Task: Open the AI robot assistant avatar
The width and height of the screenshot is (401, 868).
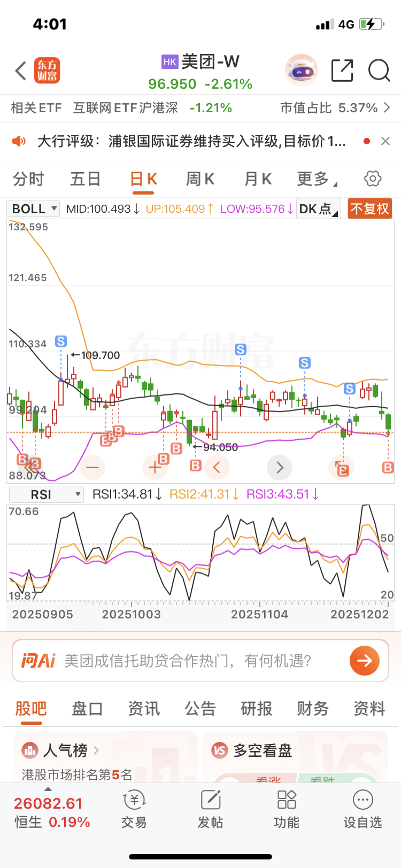Action: coord(302,71)
